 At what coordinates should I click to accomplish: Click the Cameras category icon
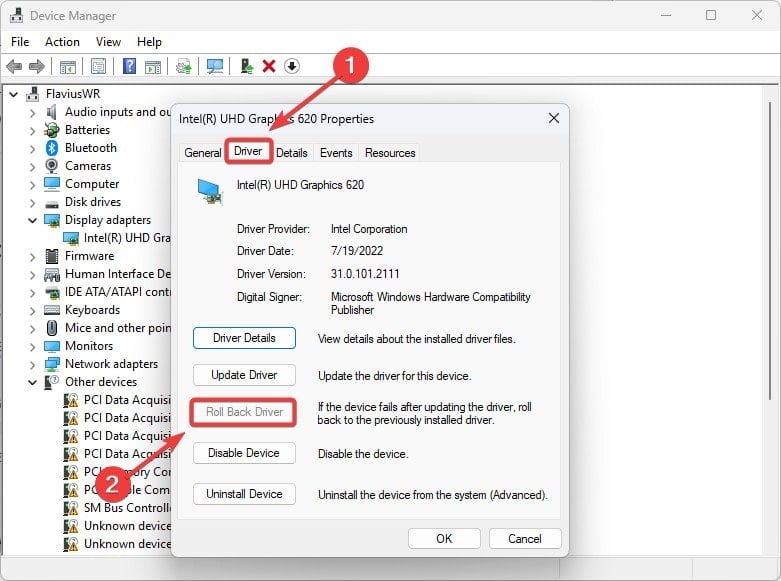(51, 166)
